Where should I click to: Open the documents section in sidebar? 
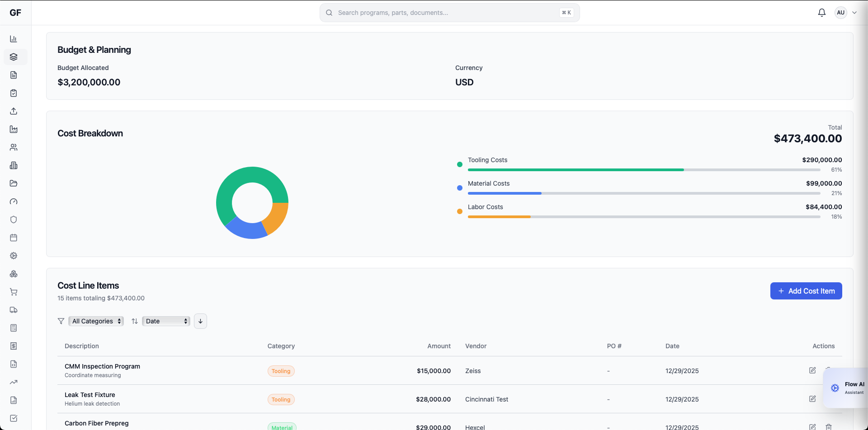click(14, 75)
